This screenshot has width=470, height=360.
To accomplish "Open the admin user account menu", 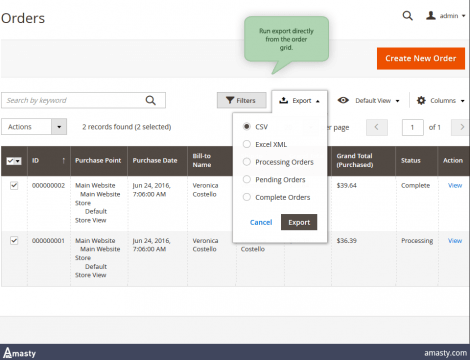I will 445,16.
